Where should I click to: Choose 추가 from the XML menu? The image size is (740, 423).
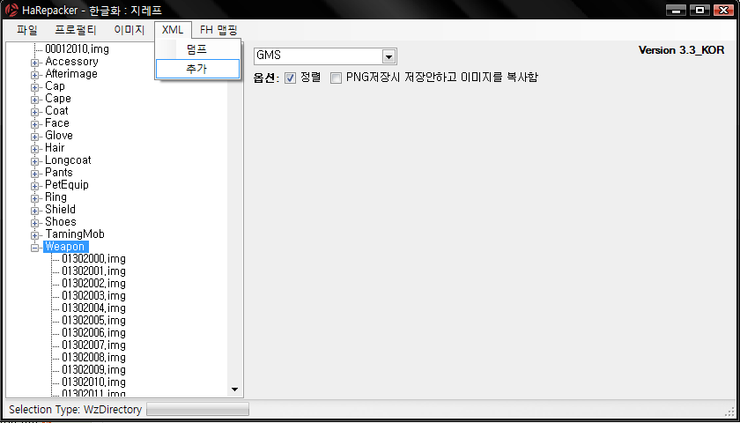point(197,69)
